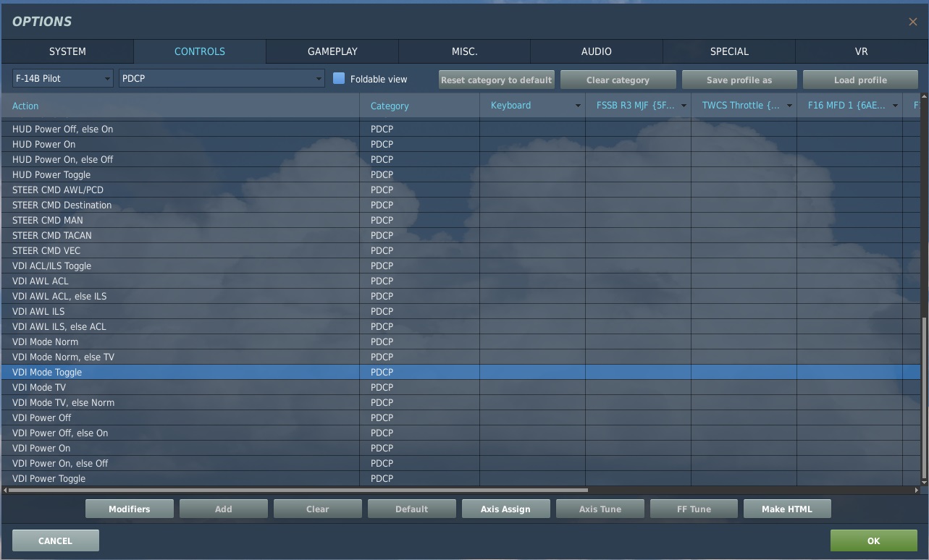Select the VDI Power Off, else On row

pyautogui.click(x=461, y=433)
